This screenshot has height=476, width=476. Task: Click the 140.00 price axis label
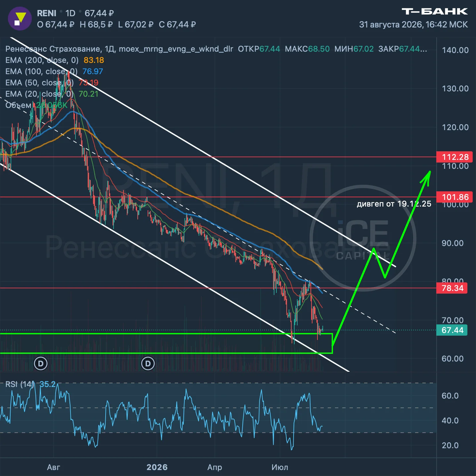455,50
